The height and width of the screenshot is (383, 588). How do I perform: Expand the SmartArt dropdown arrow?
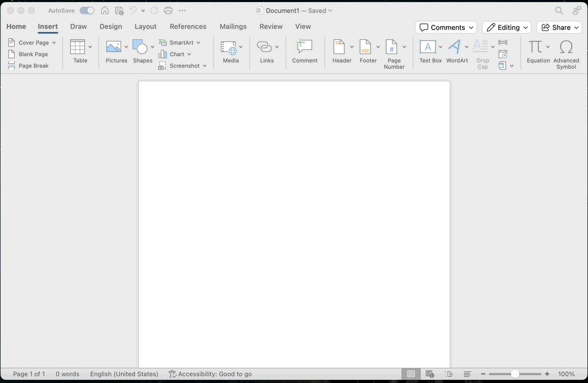click(199, 42)
